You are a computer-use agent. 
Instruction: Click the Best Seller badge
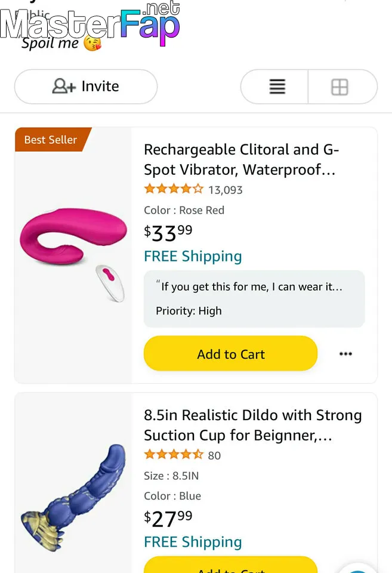click(51, 140)
